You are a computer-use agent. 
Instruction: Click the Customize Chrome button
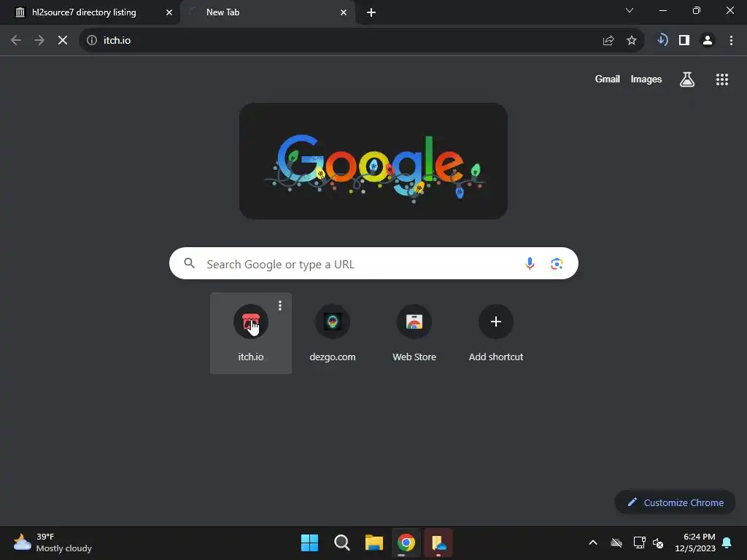675,502
